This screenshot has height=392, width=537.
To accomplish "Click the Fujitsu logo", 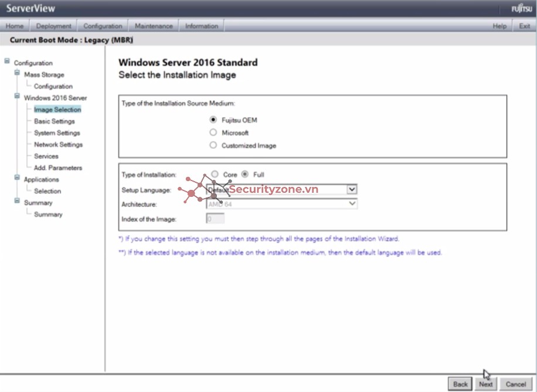I will pos(522,8).
